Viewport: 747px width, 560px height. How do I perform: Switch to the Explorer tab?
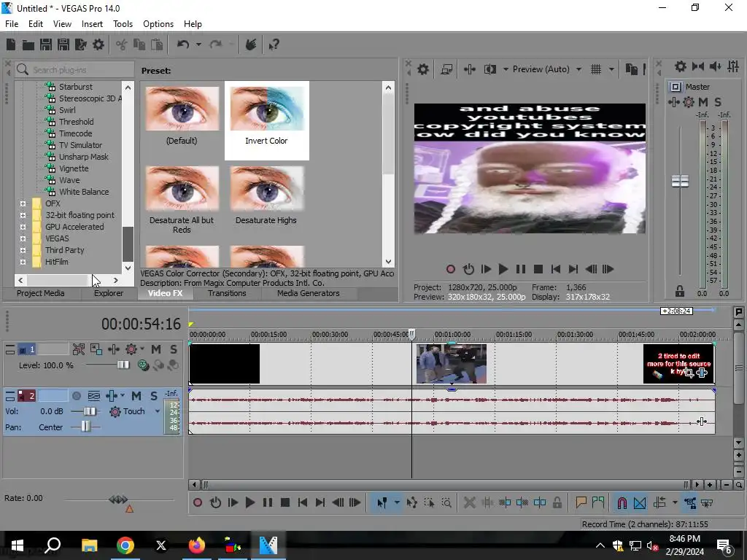[x=109, y=293]
